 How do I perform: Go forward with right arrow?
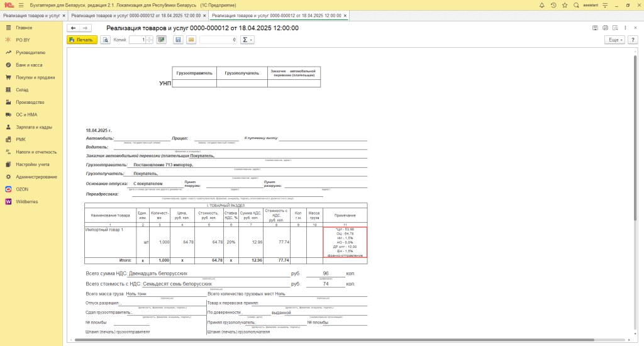tap(85, 28)
